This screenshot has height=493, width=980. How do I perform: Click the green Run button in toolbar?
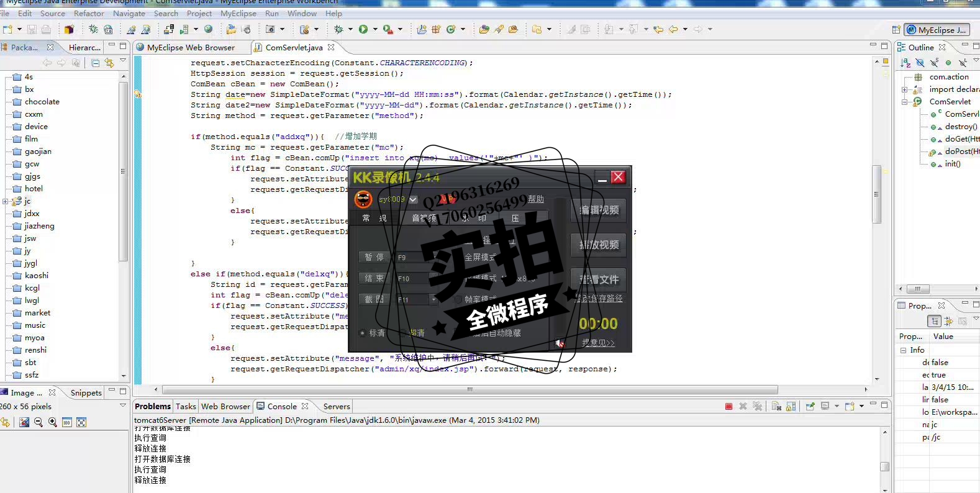click(363, 29)
